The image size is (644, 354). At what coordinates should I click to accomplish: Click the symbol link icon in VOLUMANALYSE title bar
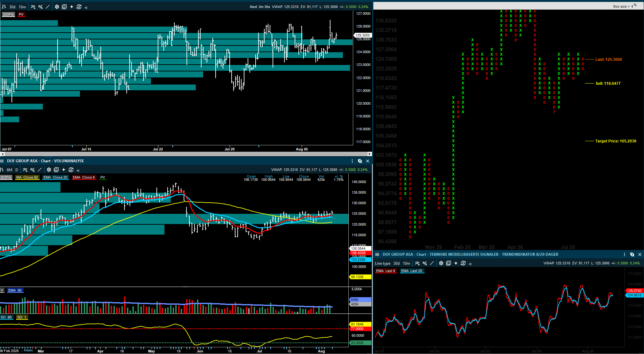360,161
